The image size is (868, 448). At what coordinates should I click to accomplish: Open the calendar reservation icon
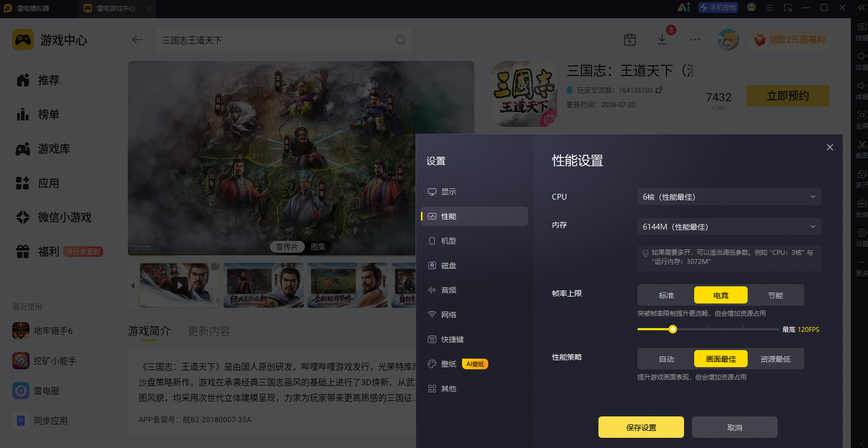630,40
